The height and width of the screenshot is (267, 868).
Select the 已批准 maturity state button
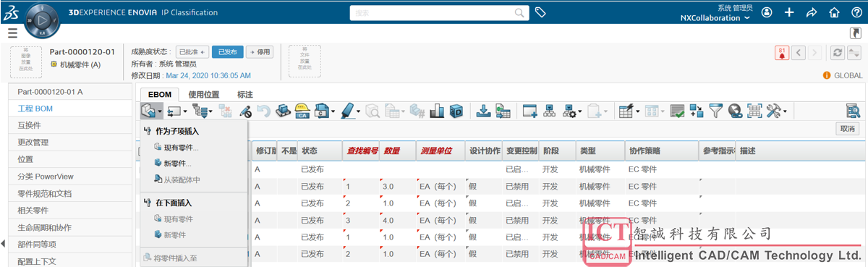(192, 52)
